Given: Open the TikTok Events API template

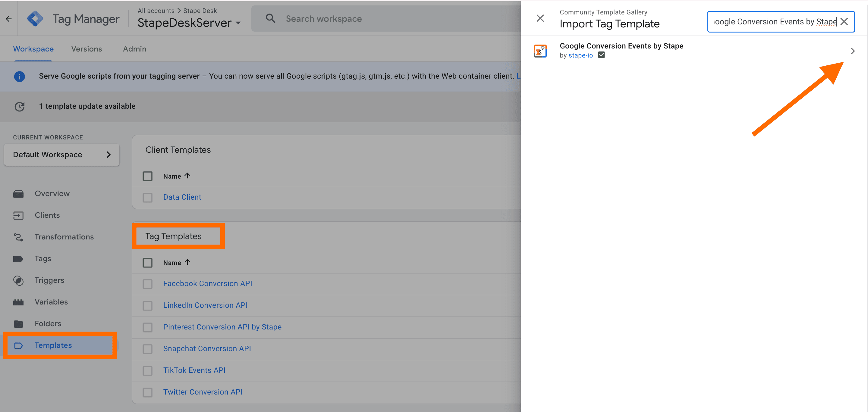Looking at the screenshot, I should pyautogui.click(x=194, y=370).
